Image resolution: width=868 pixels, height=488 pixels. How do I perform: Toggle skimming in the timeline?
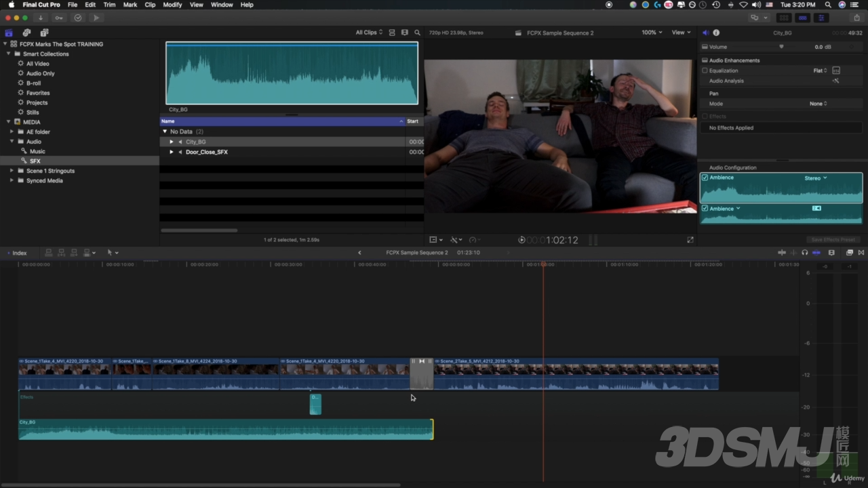point(782,253)
